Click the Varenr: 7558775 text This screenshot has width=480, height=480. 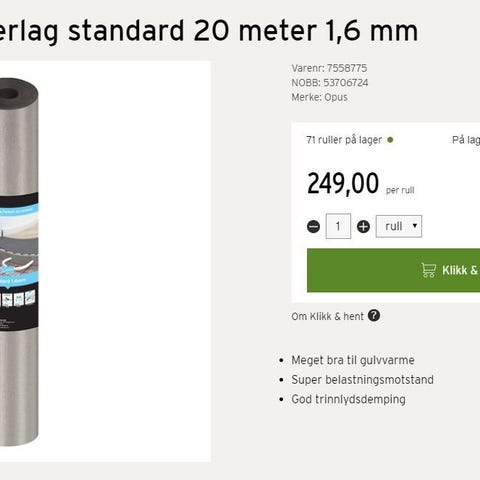[329, 68]
